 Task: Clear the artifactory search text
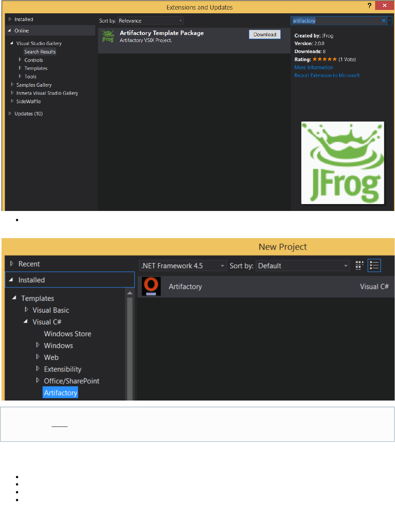[x=384, y=21]
